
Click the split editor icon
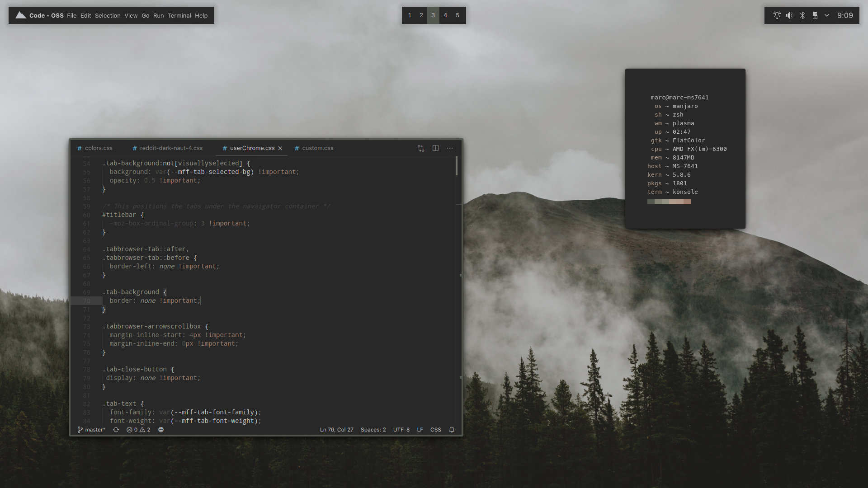pos(435,148)
